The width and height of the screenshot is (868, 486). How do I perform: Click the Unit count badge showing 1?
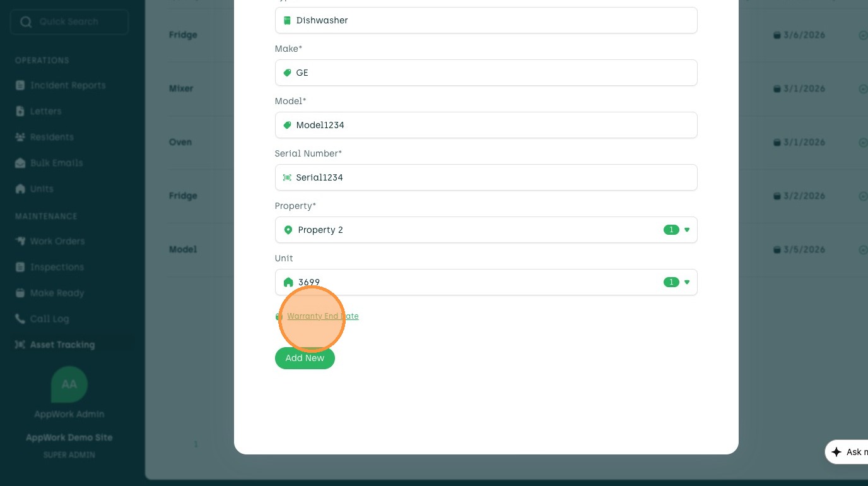coord(671,282)
